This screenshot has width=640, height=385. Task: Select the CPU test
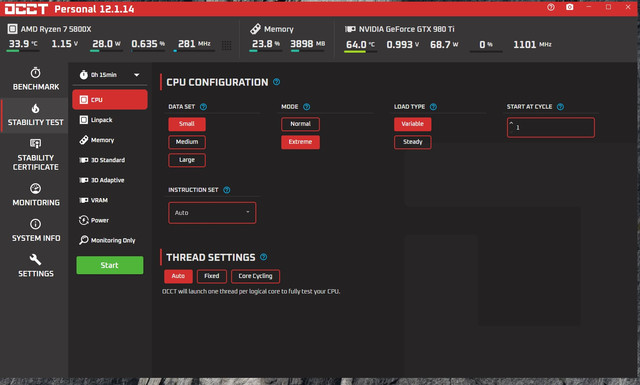point(110,100)
